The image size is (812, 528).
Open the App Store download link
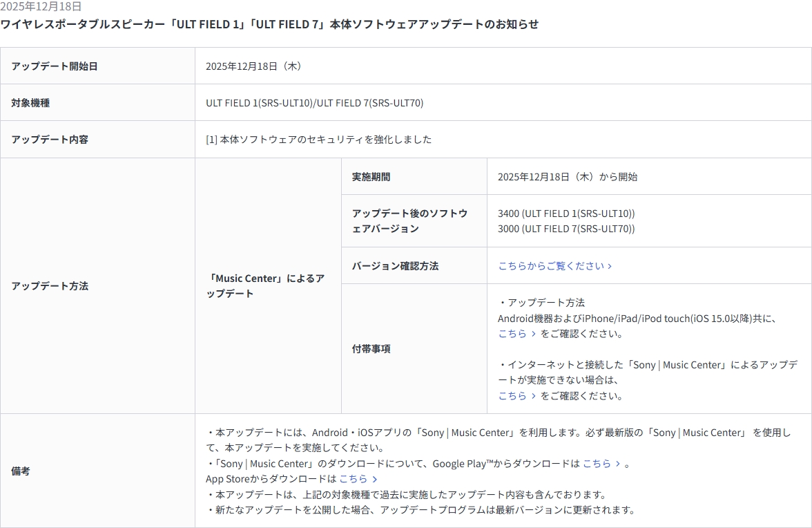coord(358,479)
